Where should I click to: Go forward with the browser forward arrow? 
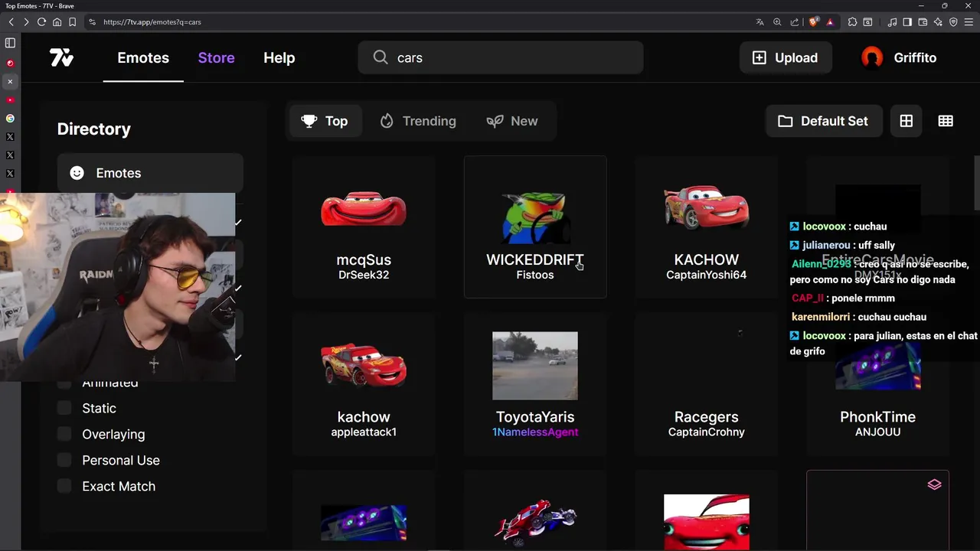click(x=26, y=22)
